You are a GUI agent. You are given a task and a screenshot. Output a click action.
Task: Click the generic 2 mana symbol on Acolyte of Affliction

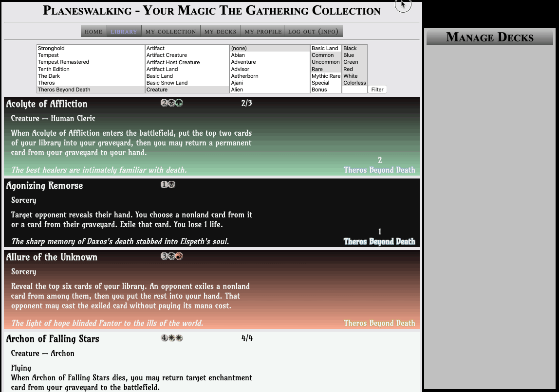point(164,103)
